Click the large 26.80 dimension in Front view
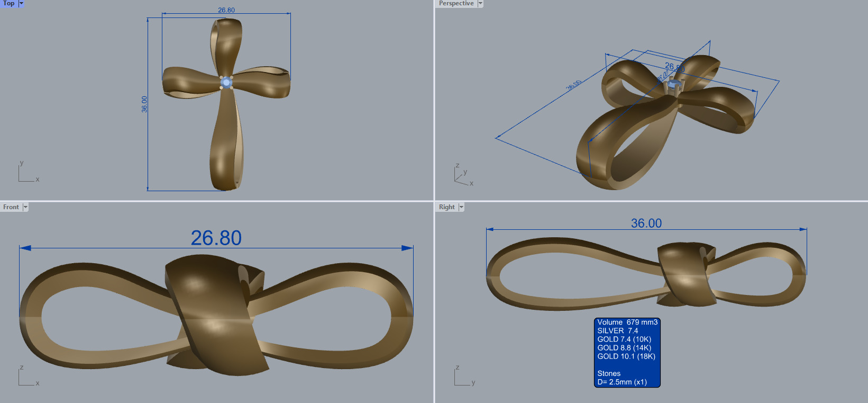Screen dimensions: 868x403 [216, 238]
